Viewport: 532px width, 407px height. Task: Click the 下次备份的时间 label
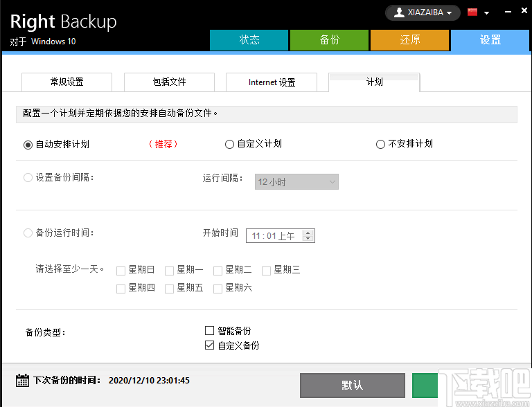tap(66, 381)
